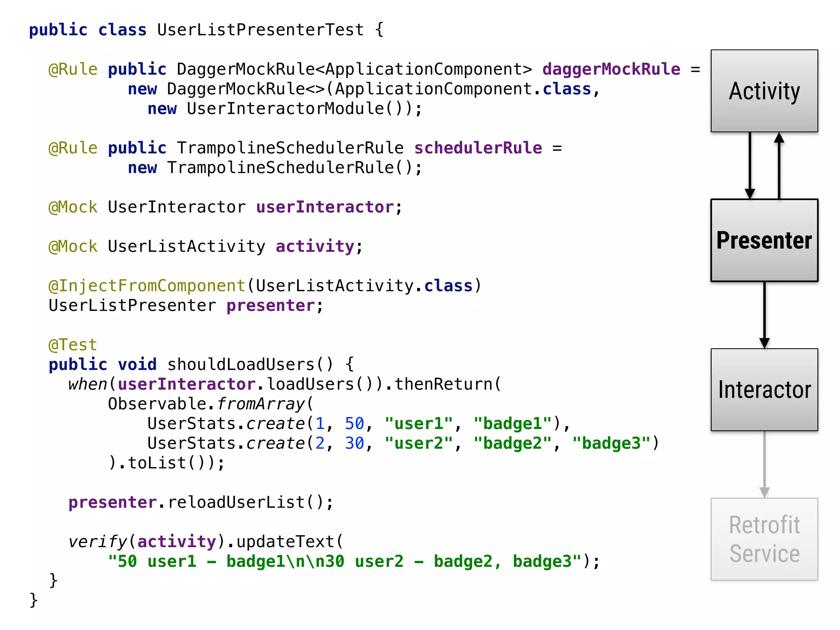Click the Interactor diagram box
This screenshot has width=840, height=630.
[764, 390]
